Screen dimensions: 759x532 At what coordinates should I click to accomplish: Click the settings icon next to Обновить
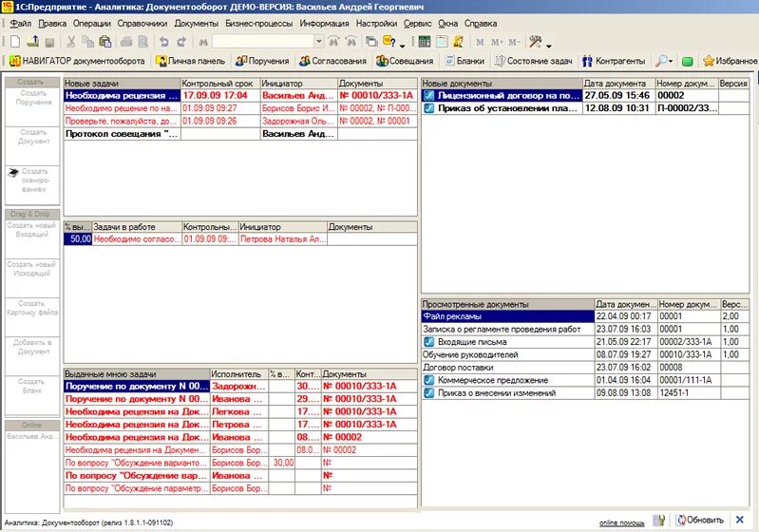coord(659,521)
